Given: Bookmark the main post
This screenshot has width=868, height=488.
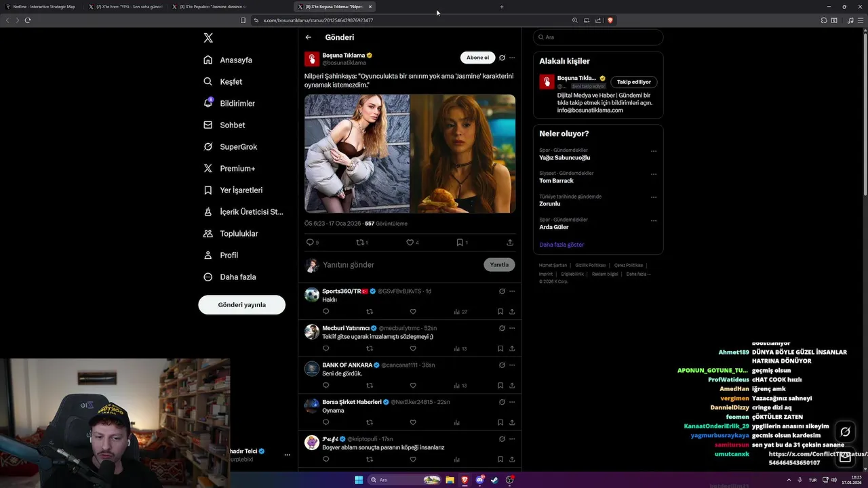Looking at the screenshot, I should tap(461, 242).
